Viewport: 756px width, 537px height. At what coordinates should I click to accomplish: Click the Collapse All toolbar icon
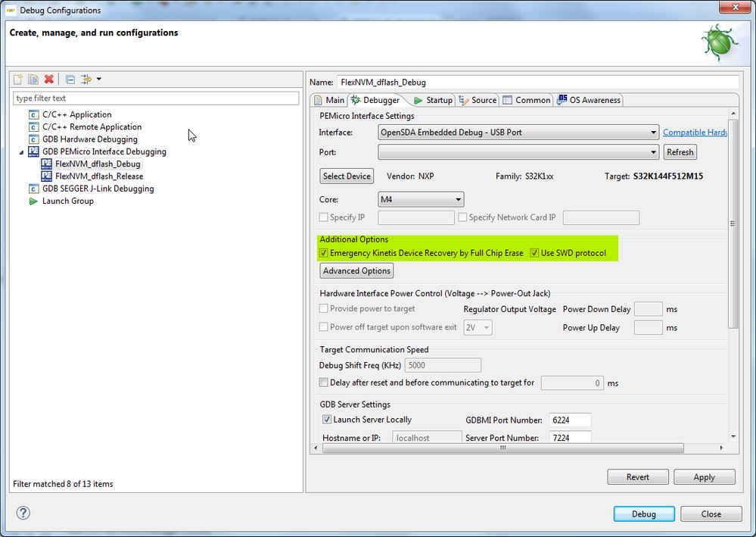pyautogui.click(x=70, y=79)
